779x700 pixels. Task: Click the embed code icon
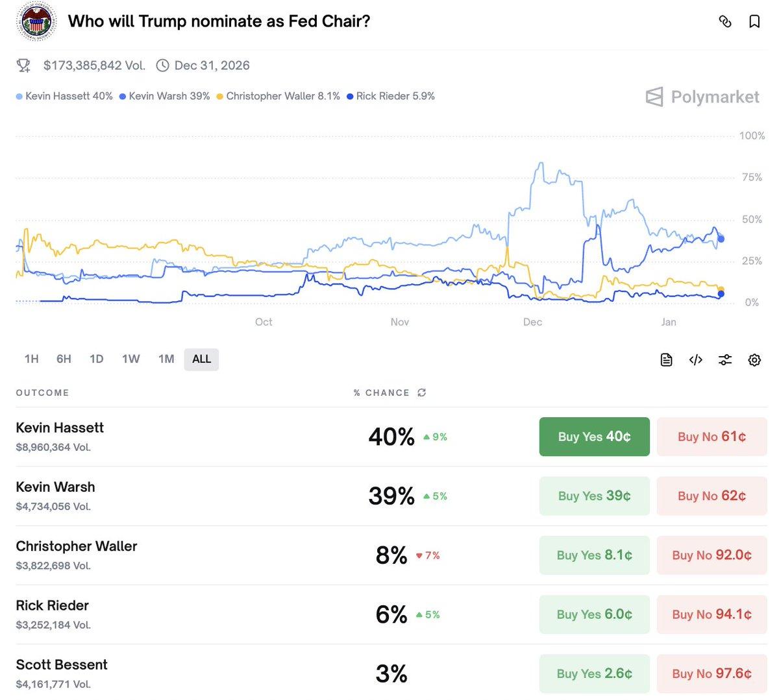695,359
